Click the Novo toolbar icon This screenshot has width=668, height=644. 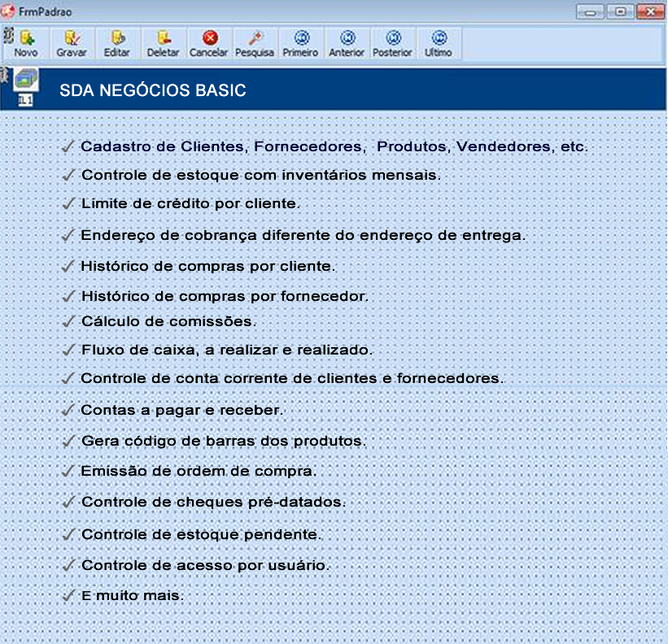[x=26, y=43]
